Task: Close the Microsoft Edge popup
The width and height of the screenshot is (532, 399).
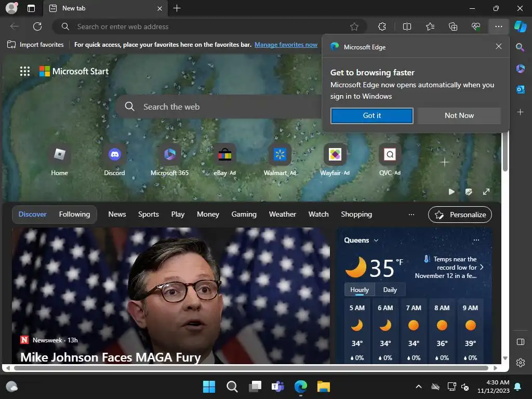Action: pyautogui.click(x=498, y=46)
